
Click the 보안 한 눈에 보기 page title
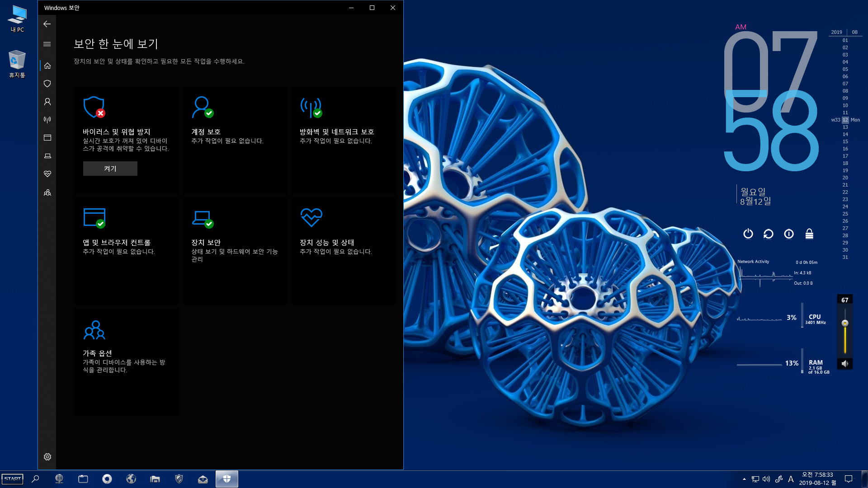116,44
